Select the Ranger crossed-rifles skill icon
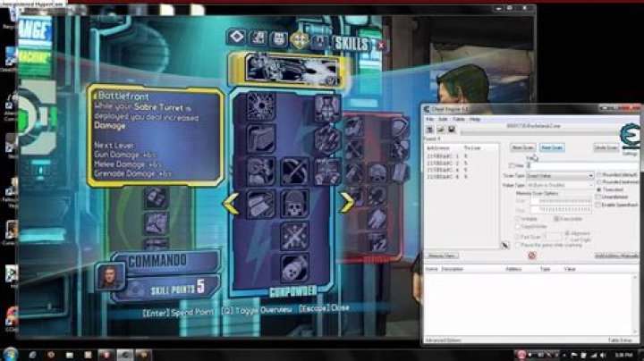 (294, 236)
